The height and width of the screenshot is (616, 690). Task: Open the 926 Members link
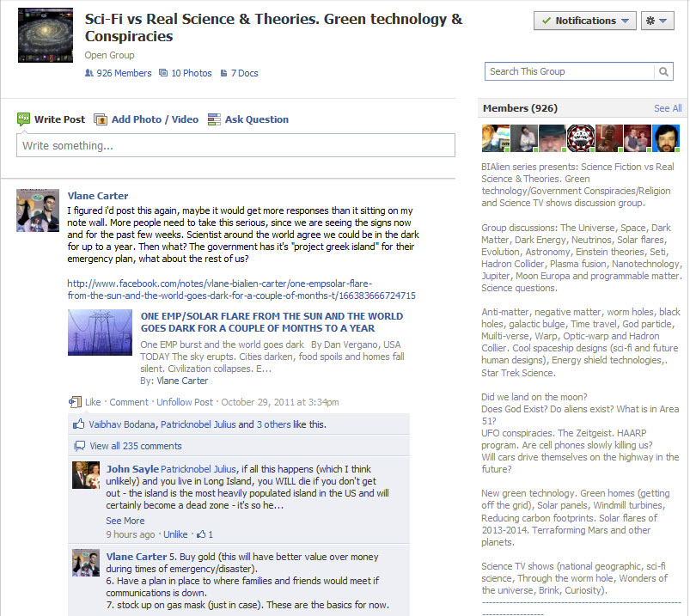[118, 74]
